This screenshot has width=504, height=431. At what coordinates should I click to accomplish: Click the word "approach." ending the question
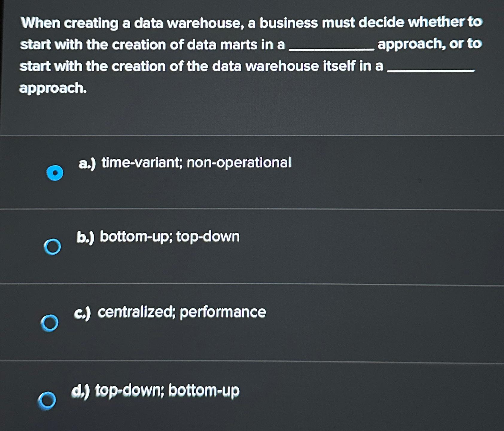point(52,88)
